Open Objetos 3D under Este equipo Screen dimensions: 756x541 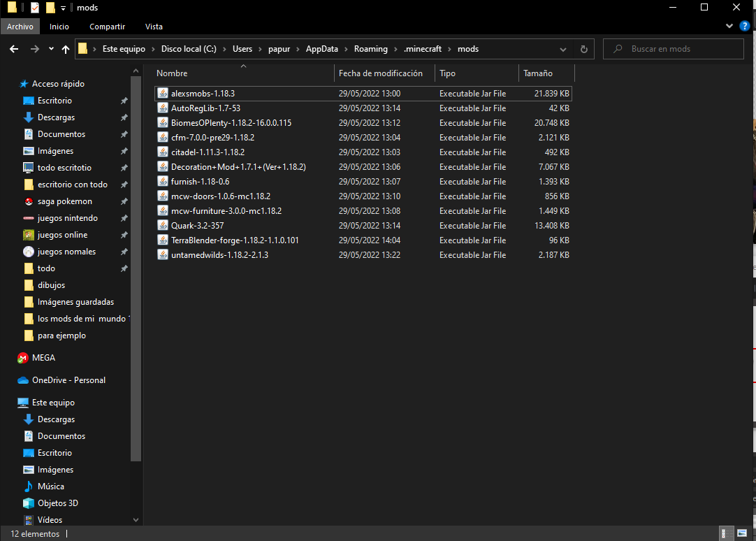(58, 503)
